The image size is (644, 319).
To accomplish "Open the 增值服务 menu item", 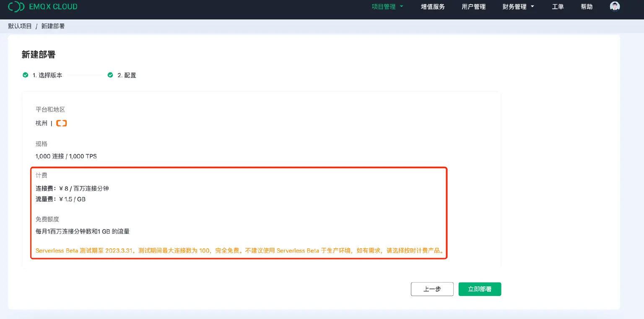I will pyautogui.click(x=433, y=7).
